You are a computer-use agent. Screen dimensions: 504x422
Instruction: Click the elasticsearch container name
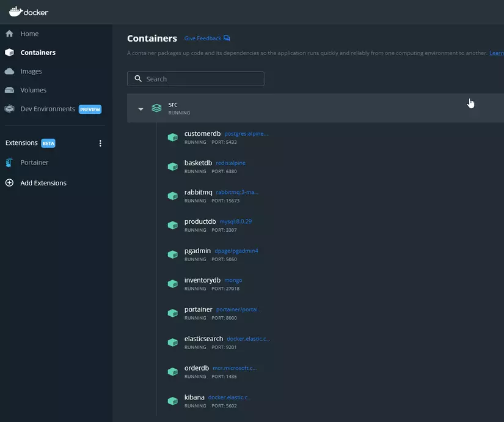pos(203,339)
